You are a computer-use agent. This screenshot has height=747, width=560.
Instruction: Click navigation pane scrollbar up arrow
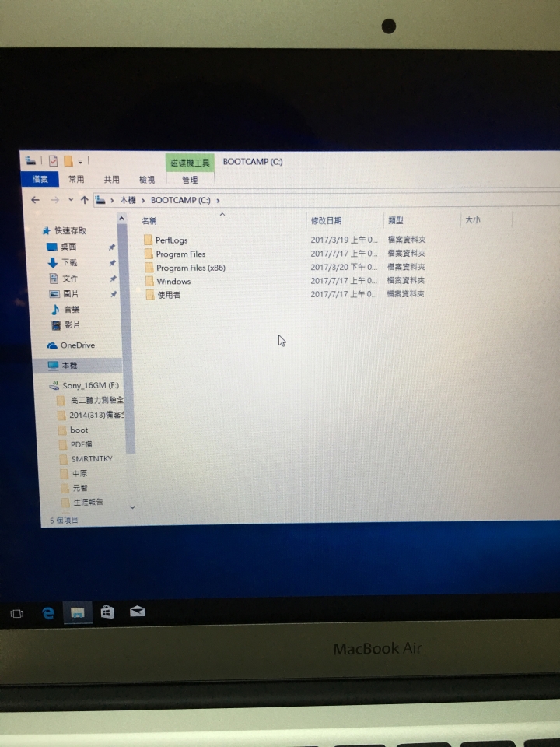tap(122, 218)
